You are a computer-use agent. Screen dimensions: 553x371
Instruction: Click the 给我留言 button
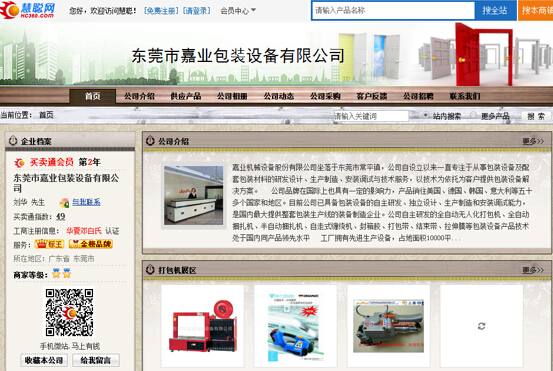point(96,360)
